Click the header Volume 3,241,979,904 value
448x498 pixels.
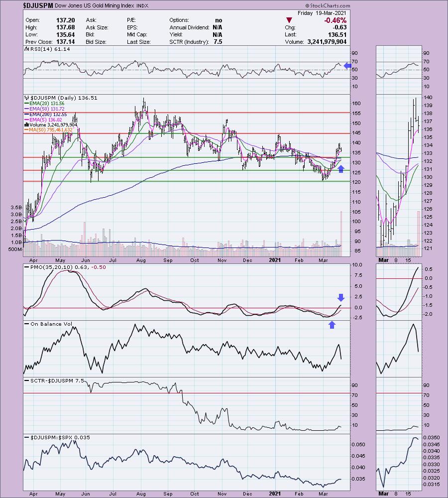327,42
